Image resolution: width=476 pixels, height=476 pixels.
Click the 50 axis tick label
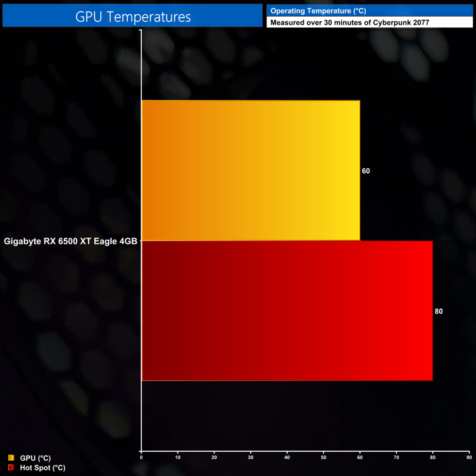324,457
